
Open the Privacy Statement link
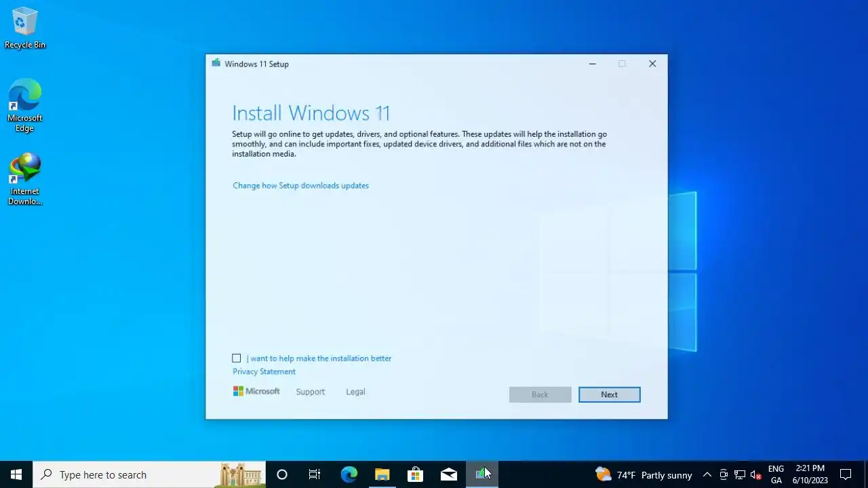[264, 371]
